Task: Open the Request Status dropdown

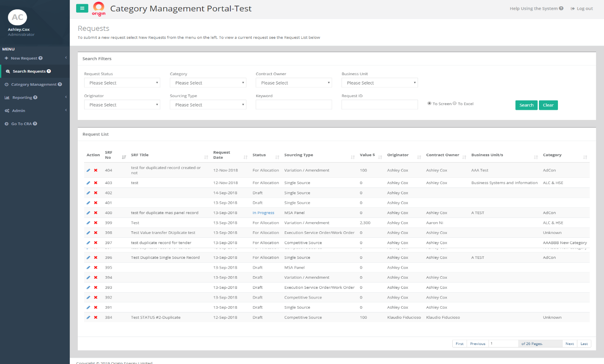Action: click(122, 83)
